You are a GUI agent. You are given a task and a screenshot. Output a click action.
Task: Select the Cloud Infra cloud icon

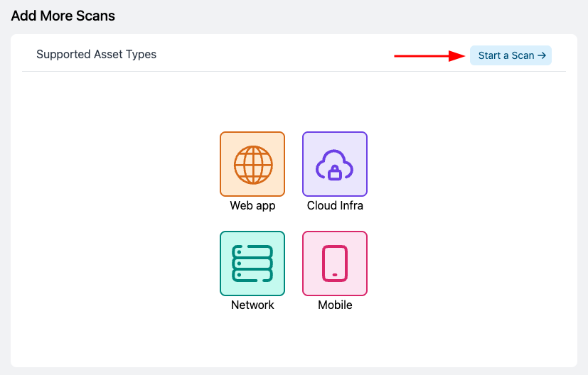(x=335, y=164)
